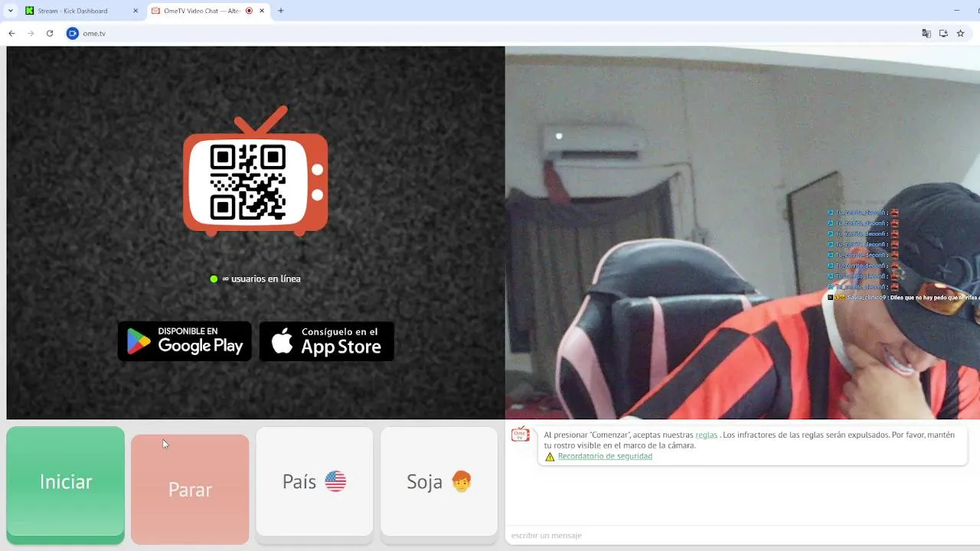Open the tab search chevron
The image size is (980, 551).
11,11
